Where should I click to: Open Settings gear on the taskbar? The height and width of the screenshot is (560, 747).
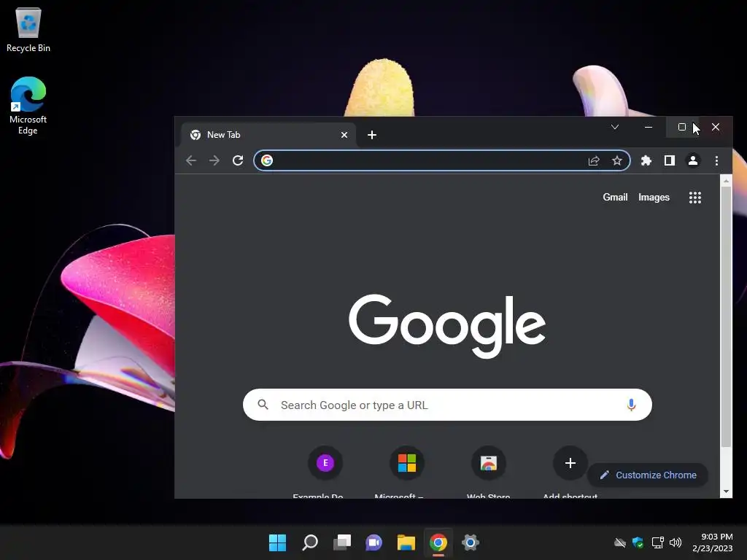pos(471,542)
